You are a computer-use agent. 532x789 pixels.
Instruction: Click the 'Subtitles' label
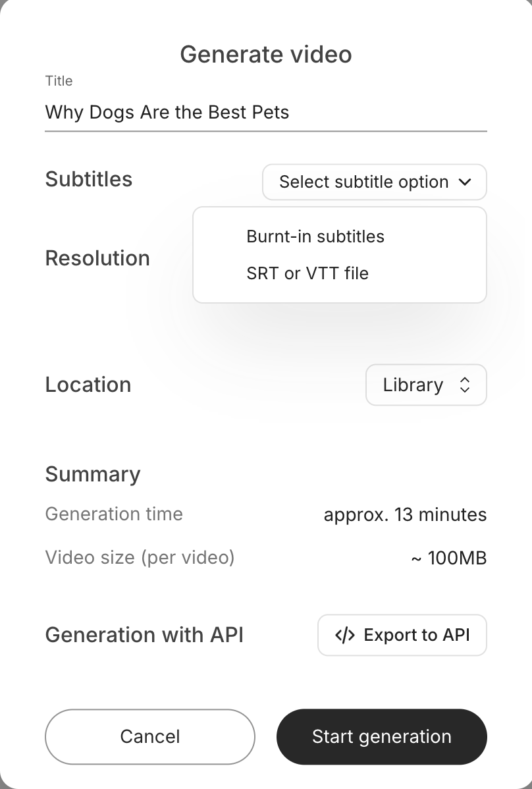click(x=88, y=179)
